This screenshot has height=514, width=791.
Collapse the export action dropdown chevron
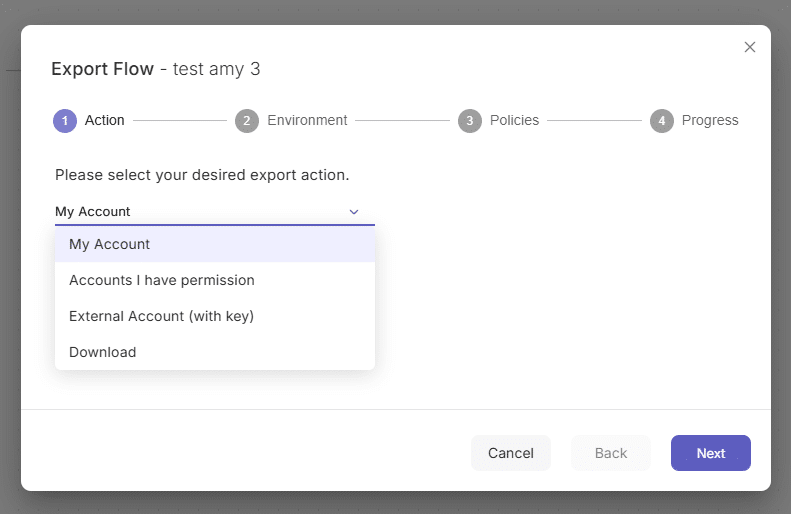coord(354,212)
